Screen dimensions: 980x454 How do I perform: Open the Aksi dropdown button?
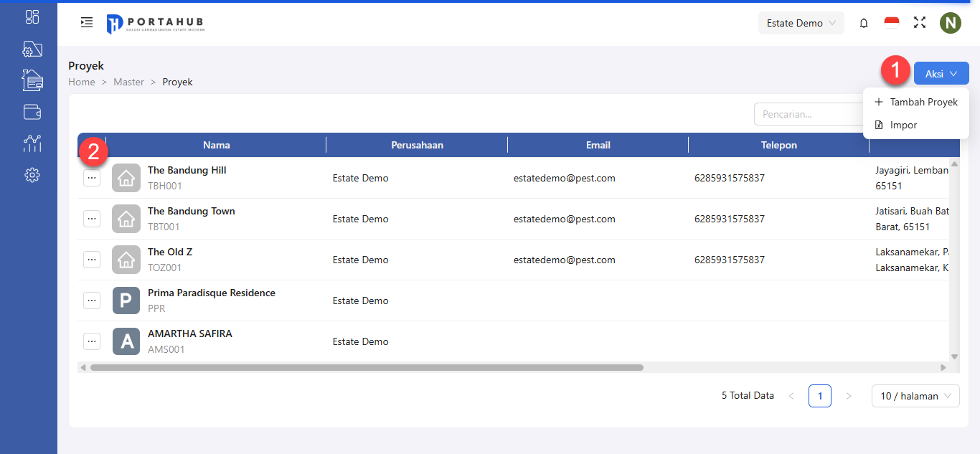(941, 74)
